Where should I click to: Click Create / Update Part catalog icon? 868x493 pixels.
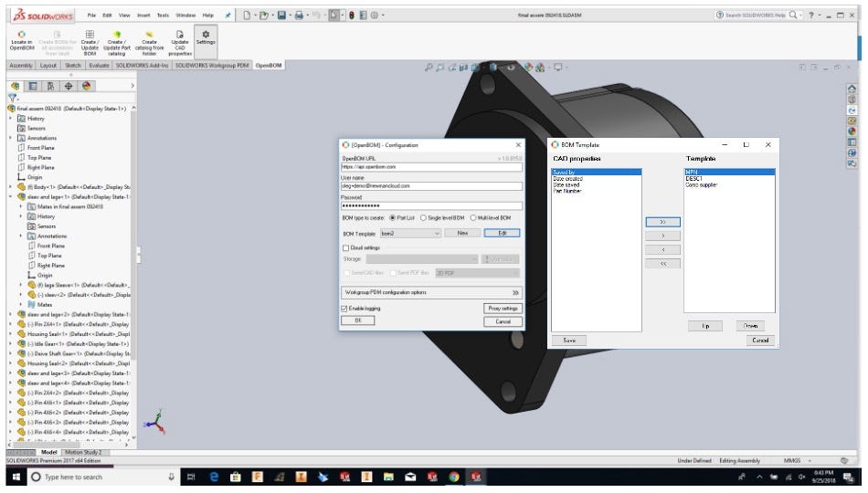pyautogui.click(x=117, y=35)
